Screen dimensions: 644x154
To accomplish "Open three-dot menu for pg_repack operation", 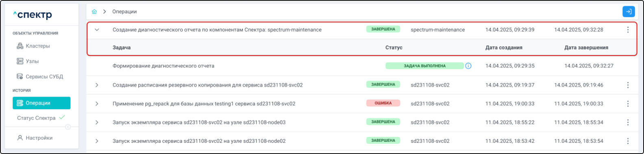I will [x=628, y=104].
